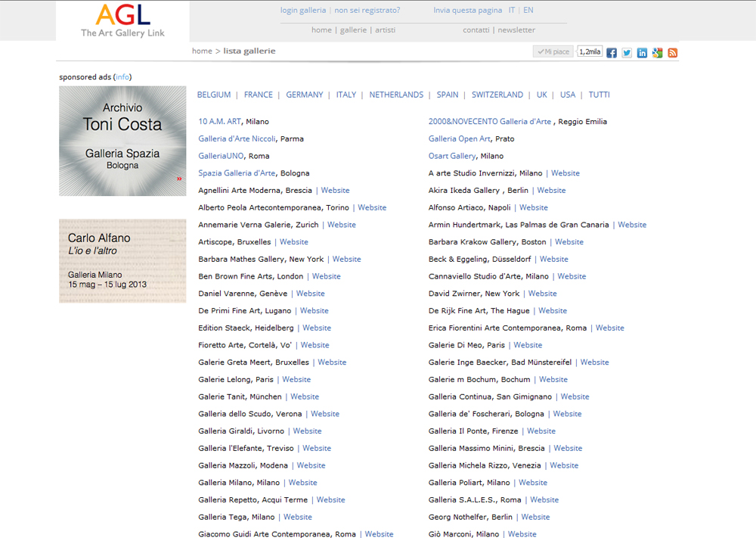Open contatti in top navigation
Screen dimensions: 756x538
[x=476, y=30]
